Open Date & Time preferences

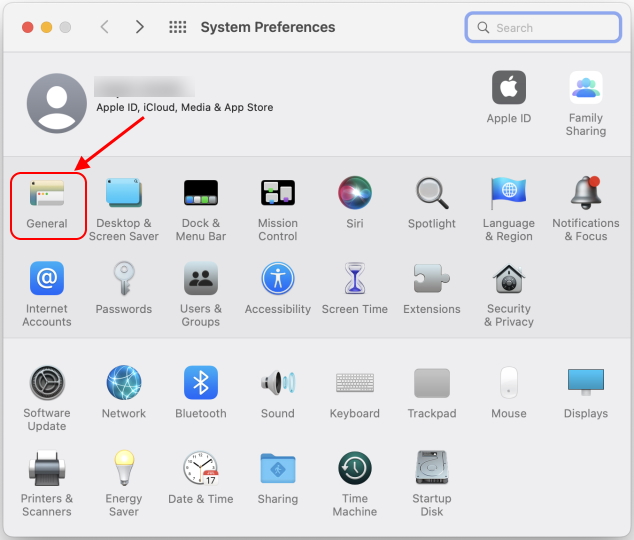pyautogui.click(x=201, y=478)
